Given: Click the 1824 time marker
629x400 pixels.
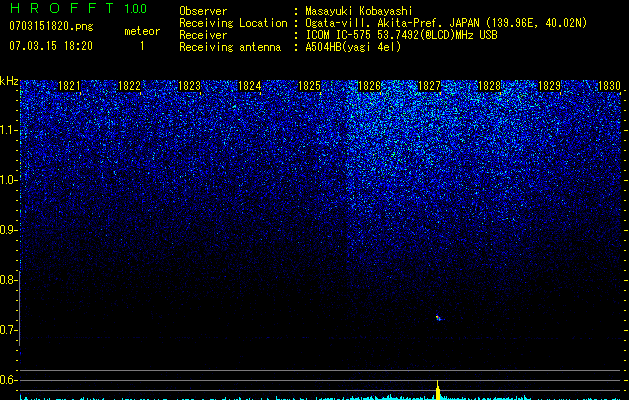Looking at the screenshot, I should (250, 86).
